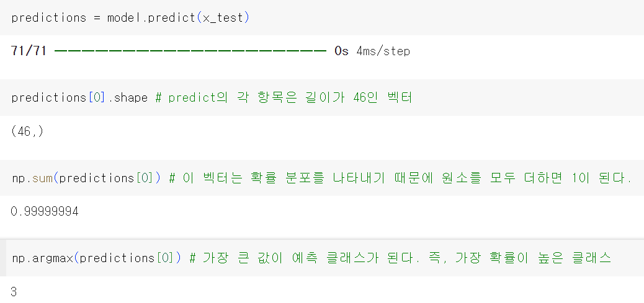Screen dimensions: 644x303
Task: Click the comment in np.sum cell
Action: [400, 178]
